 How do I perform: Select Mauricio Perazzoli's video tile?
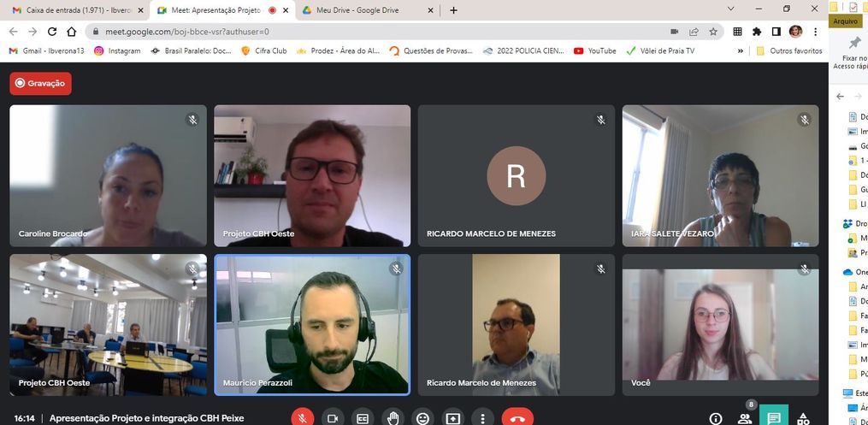coord(312,325)
